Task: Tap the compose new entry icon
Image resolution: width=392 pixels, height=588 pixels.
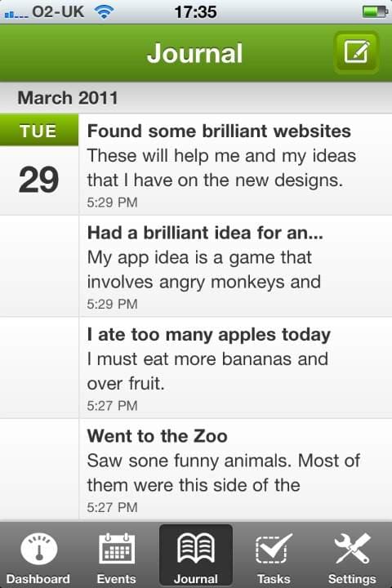Action: pos(356,52)
